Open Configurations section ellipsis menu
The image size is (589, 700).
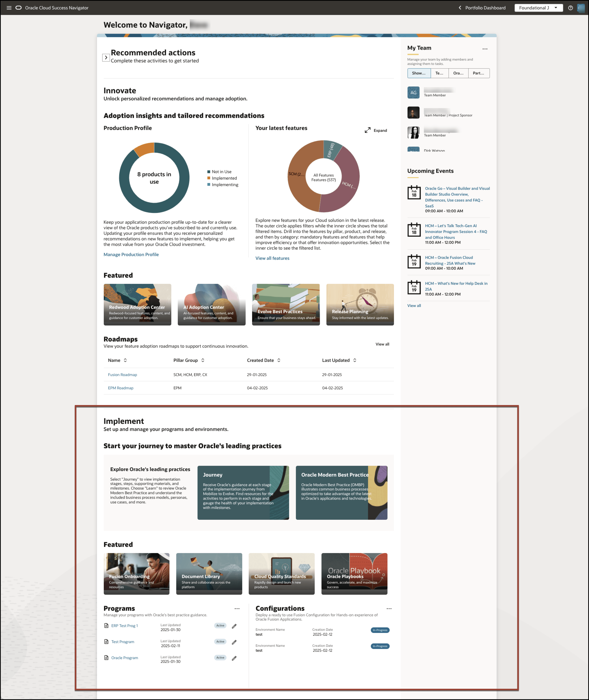389,609
